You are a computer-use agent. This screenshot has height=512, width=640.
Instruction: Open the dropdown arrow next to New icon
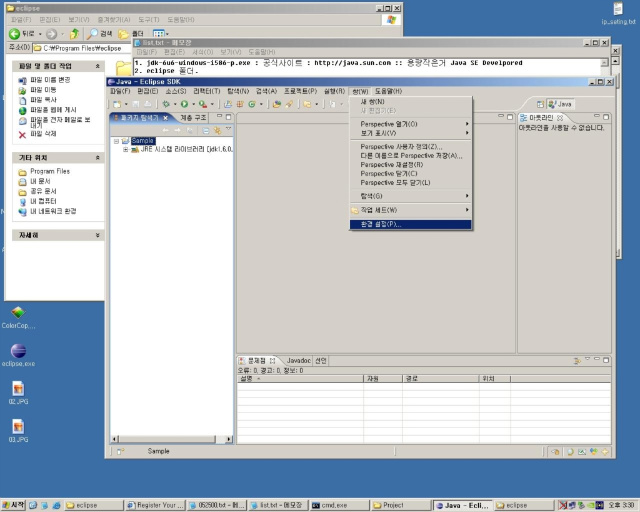click(x=126, y=105)
